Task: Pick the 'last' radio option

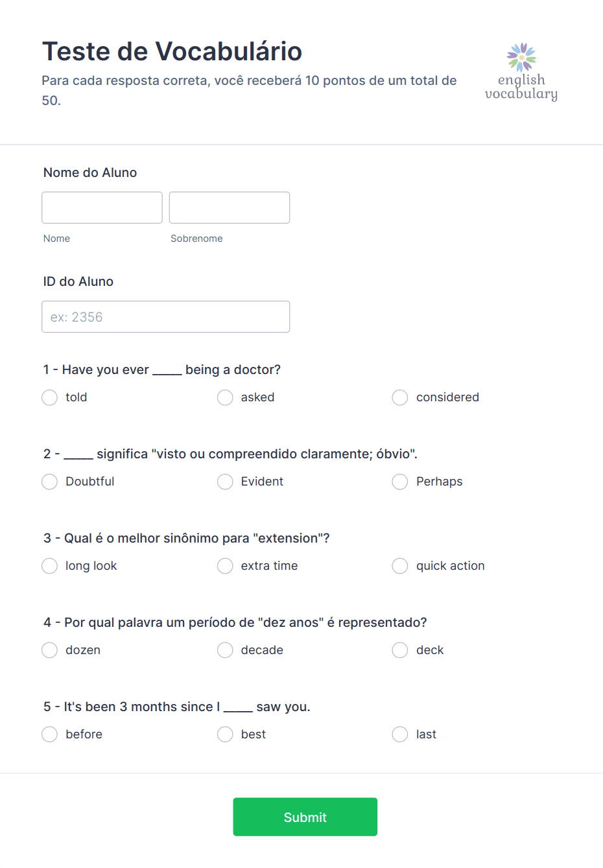Action: [400, 734]
